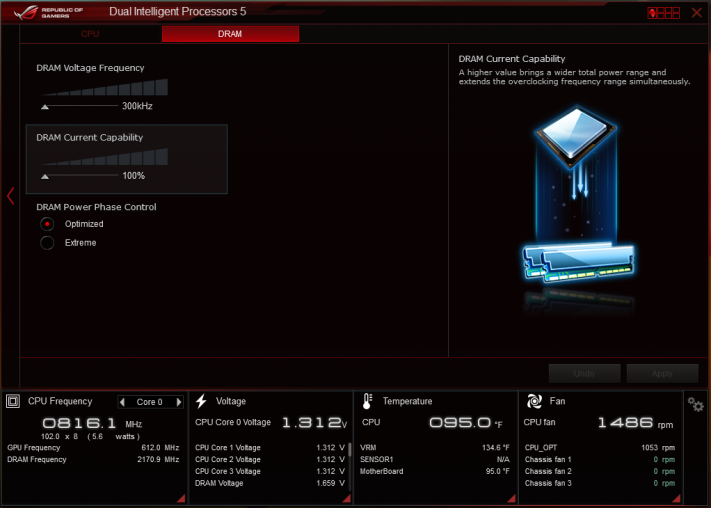The image size is (711, 508).
Task: Click the Voltage lightning bolt icon
Action: coord(201,401)
